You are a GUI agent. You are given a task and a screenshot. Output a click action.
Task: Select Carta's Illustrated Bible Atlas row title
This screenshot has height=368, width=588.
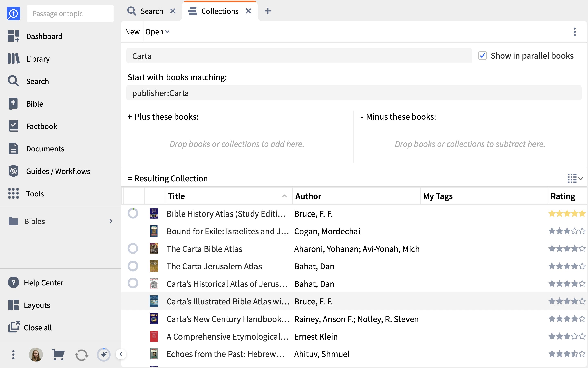(x=228, y=301)
